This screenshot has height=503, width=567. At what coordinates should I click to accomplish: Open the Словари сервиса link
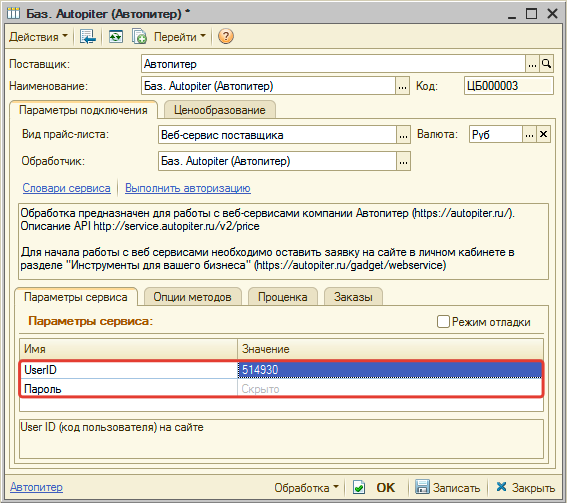(67, 188)
